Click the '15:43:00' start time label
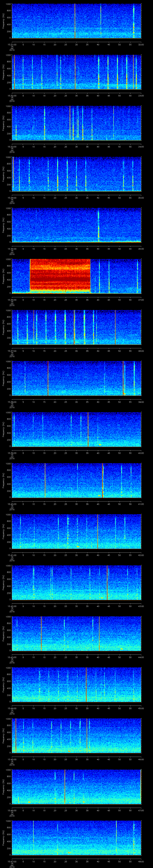The height and width of the screenshot is (868, 153). [12, 657]
